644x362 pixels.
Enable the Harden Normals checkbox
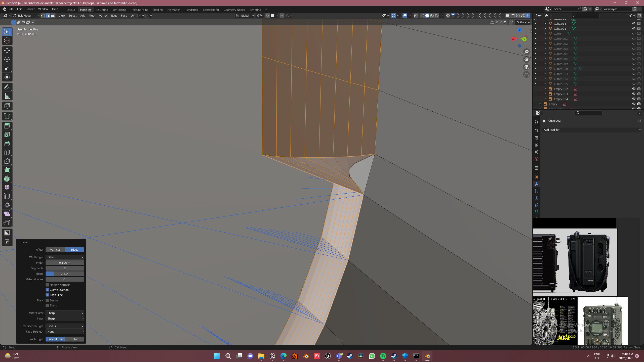point(47,285)
